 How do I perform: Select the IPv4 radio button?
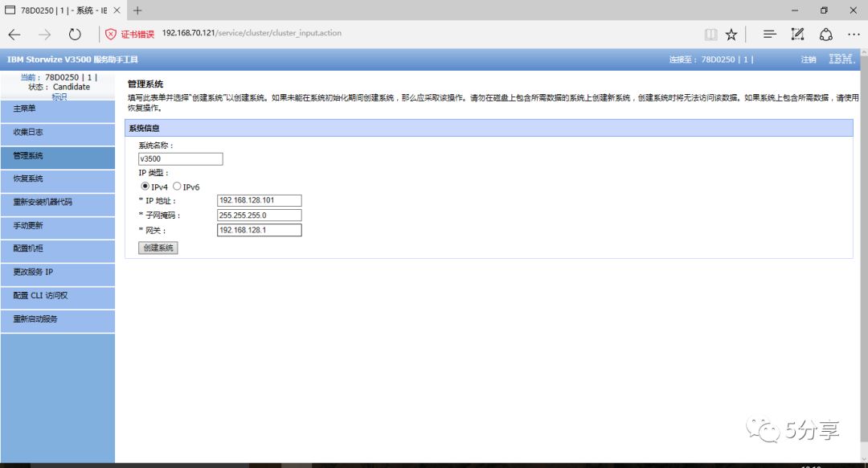pos(145,186)
